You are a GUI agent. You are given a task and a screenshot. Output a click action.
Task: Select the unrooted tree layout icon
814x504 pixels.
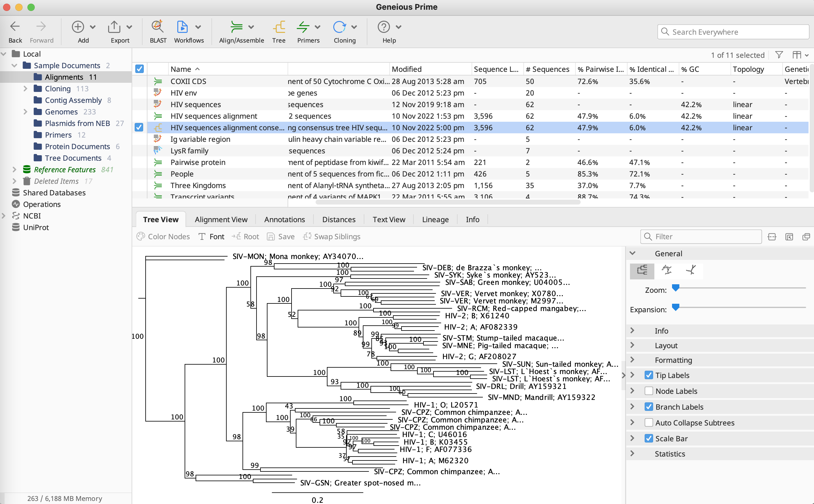[691, 270]
